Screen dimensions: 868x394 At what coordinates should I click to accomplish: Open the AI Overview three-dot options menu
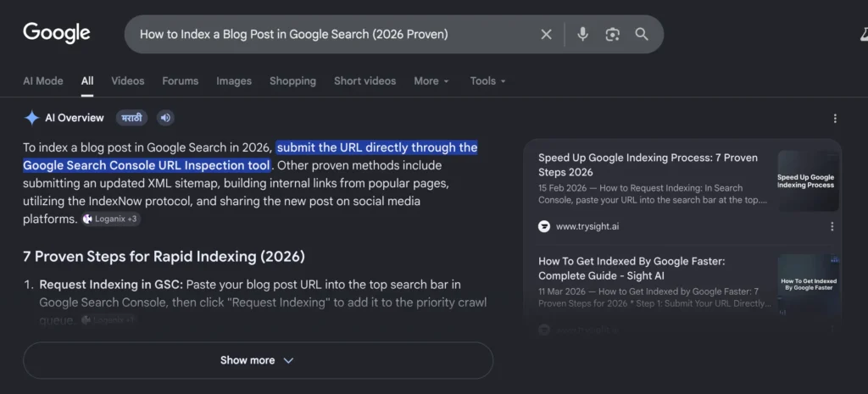835,119
